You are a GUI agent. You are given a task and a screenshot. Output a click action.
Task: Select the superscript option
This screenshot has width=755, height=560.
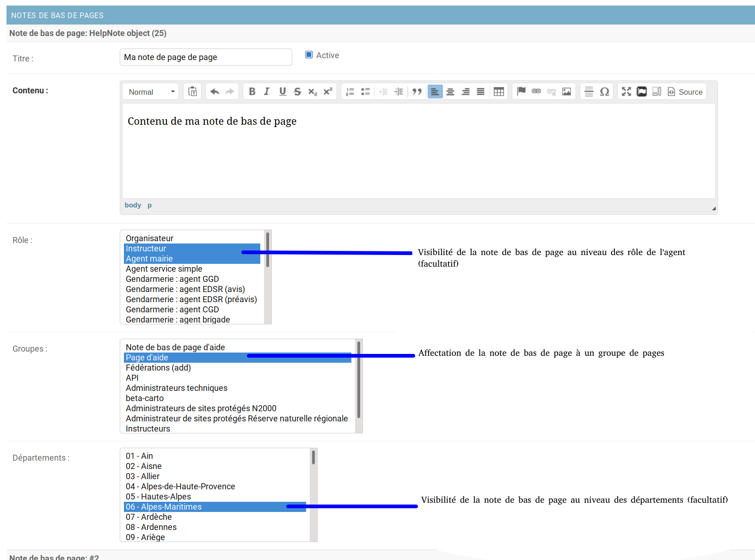[328, 91]
